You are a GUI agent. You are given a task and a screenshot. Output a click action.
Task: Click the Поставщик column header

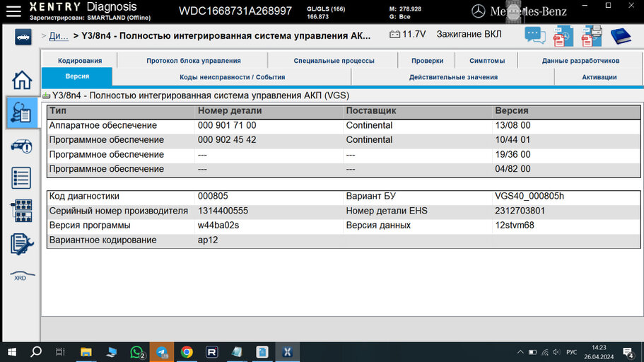371,111
